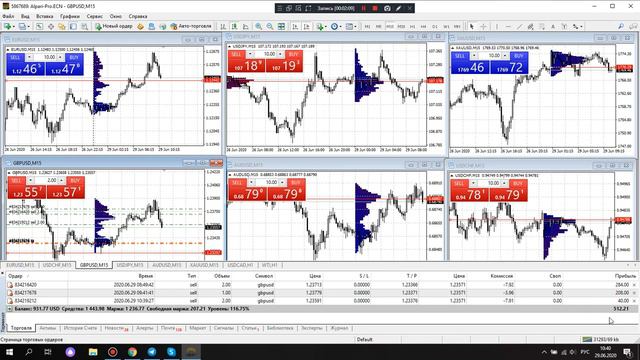Click BUY on the EURUSD chart
Screen dimensions: 640x360
tap(74, 58)
